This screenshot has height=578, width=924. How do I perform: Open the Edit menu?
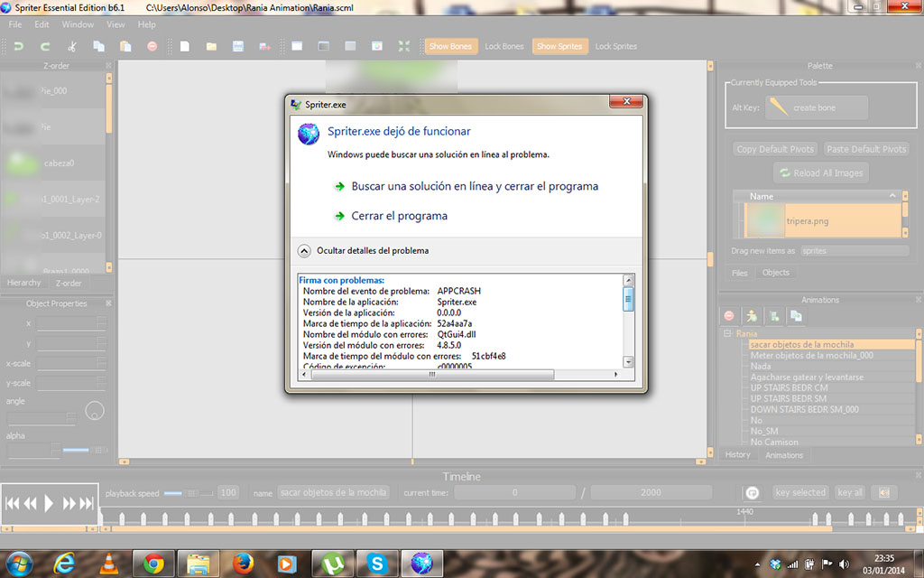click(42, 24)
